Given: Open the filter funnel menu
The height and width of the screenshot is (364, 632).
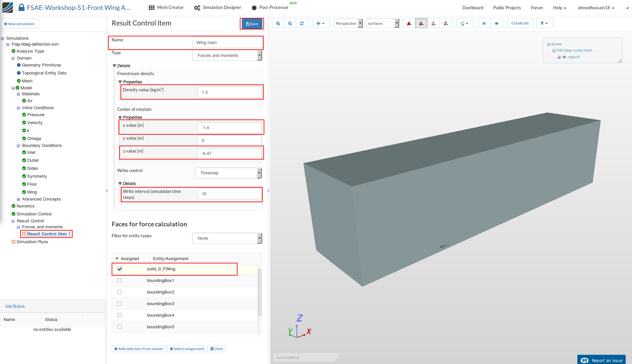Looking at the screenshot, I should pyautogui.click(x=544, y=23).
